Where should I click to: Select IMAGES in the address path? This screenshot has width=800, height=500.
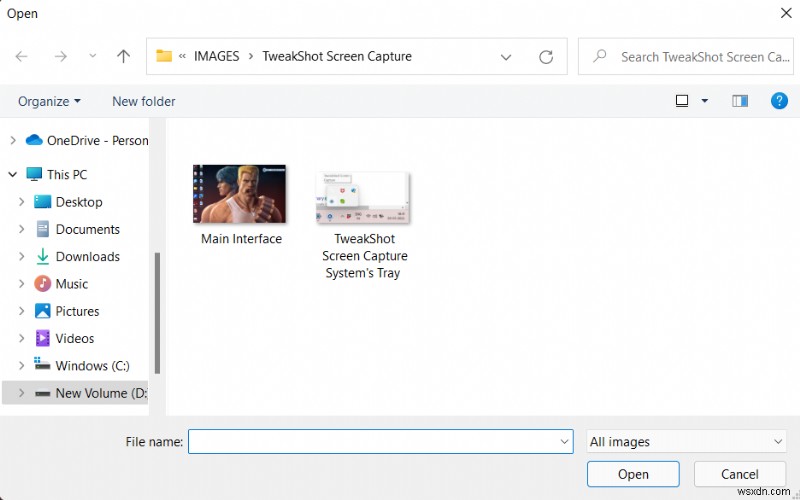216,56
